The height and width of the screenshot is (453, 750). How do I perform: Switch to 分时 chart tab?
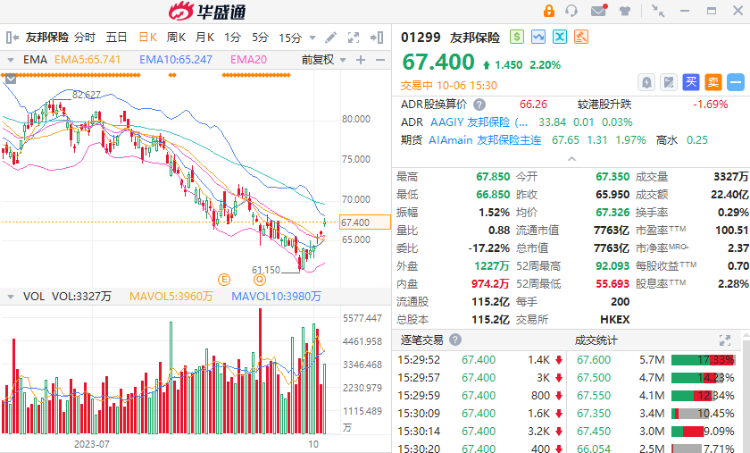click(85, 37)
